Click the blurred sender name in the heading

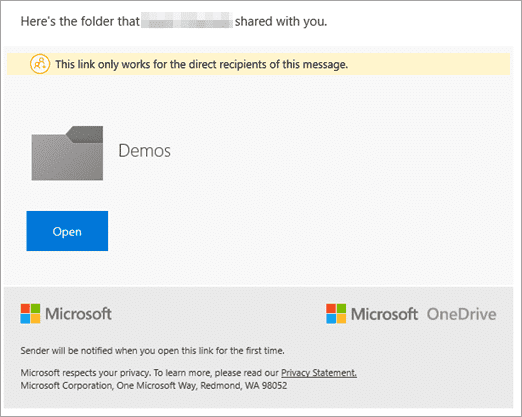pyautogui.click(x=187, y=21)
